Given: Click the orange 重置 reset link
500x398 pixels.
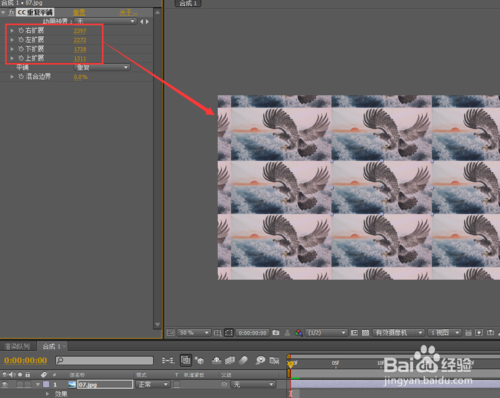Looking at the screenshot, I should point(79,13).
